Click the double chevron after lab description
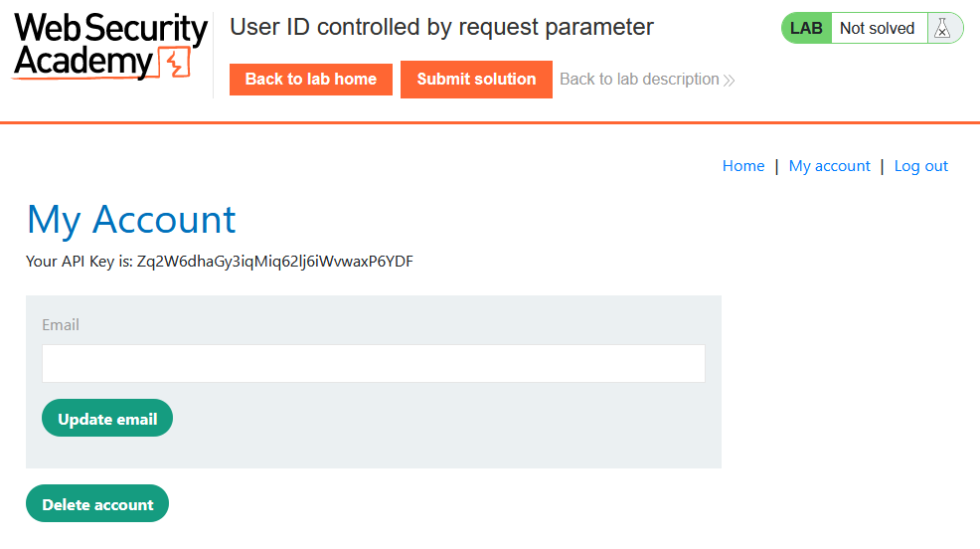The height and width of the screenshot is (549, 980). pos(730,80)
